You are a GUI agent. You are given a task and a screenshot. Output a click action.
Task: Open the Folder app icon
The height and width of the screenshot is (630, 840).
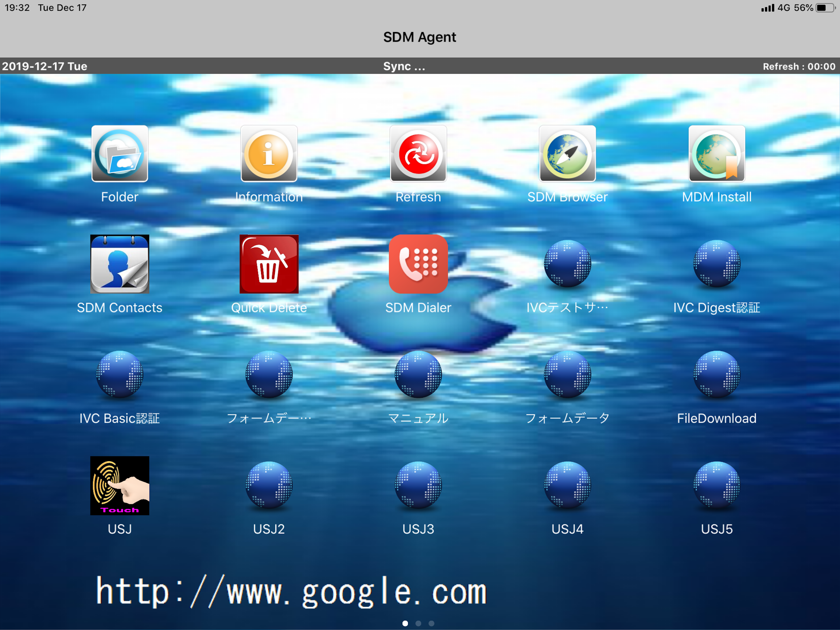(x=120, y=154)
